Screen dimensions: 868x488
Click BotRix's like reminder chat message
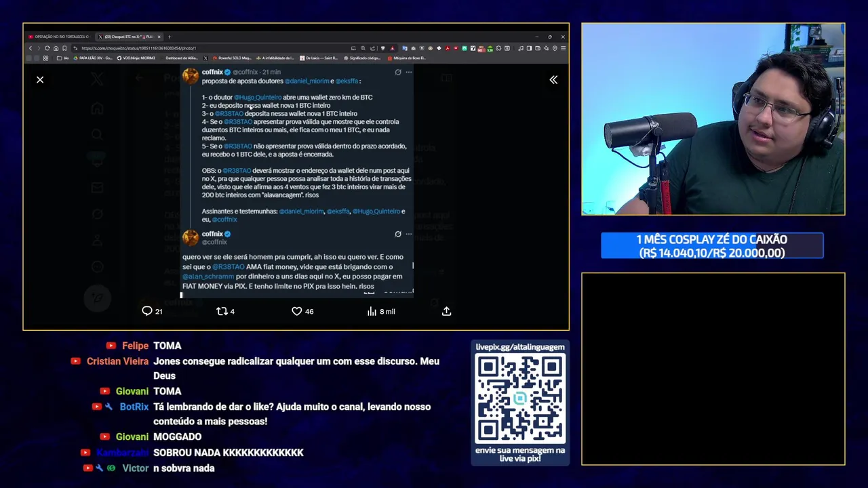(292, 413)
